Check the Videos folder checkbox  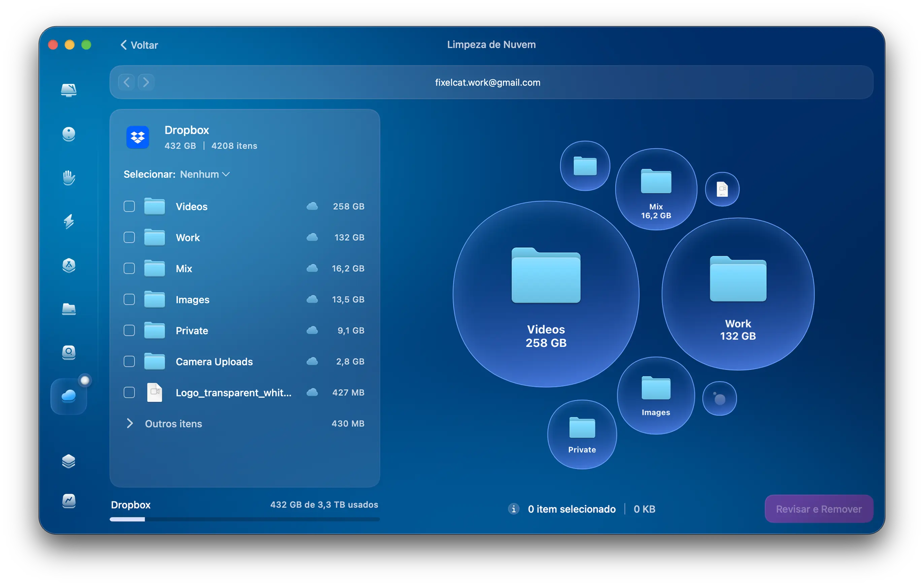point(129,206)
